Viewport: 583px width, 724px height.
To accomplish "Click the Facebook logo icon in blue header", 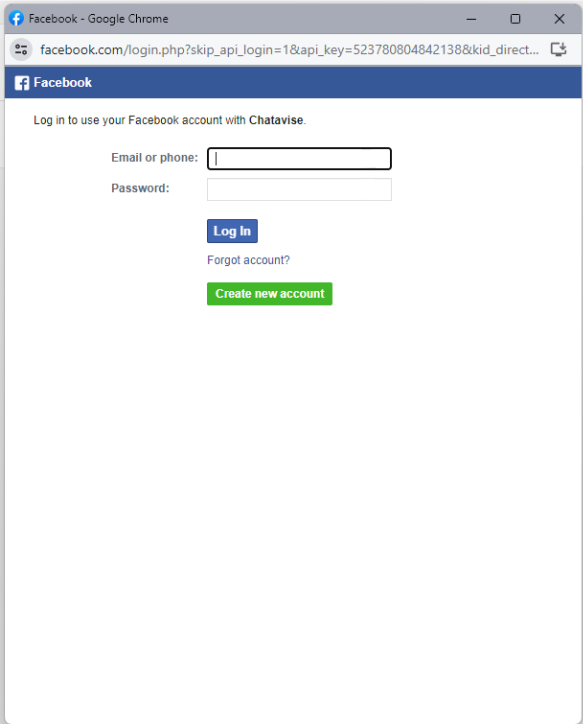I will click(22, 83).
